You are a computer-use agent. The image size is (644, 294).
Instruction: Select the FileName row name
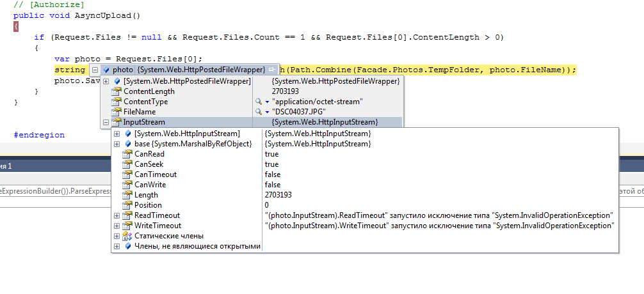click(x=140, y=112)
